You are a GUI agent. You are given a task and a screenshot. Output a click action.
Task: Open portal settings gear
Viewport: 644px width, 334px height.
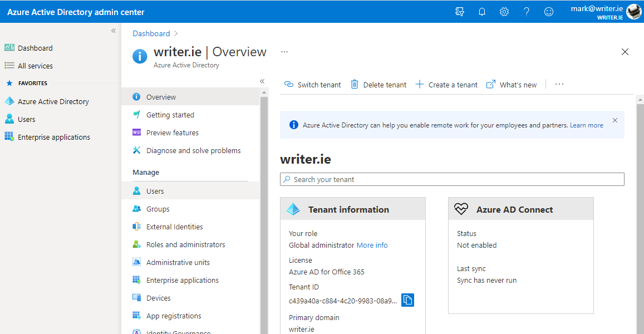click(x=504, y=12)
